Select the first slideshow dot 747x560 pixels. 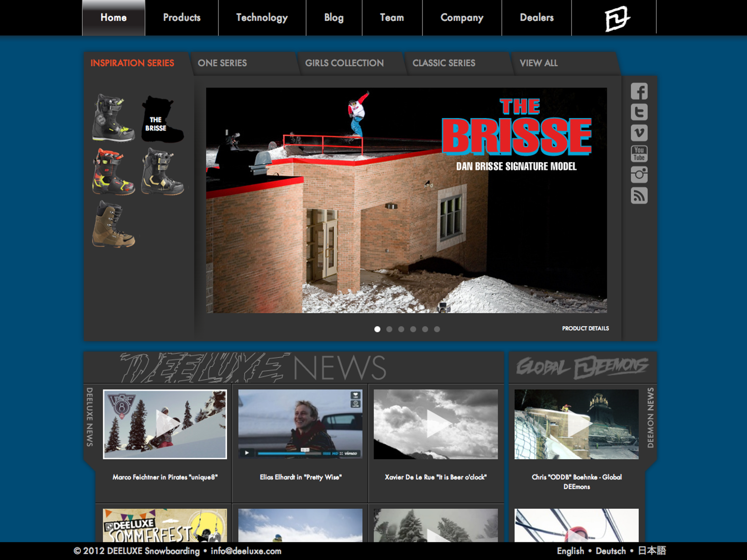(x=377, y=329)
